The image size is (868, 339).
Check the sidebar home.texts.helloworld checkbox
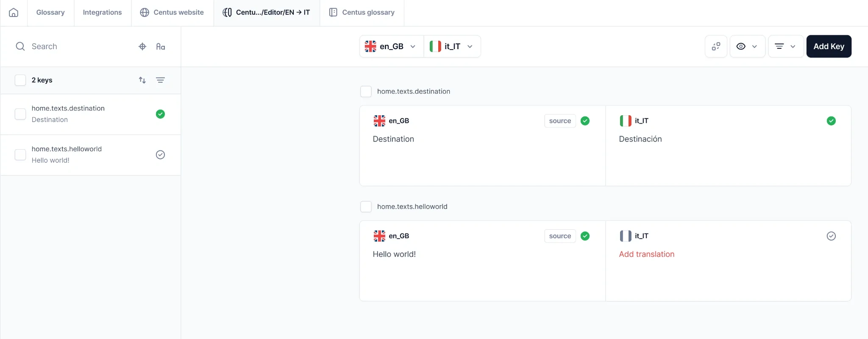(20, 155)
